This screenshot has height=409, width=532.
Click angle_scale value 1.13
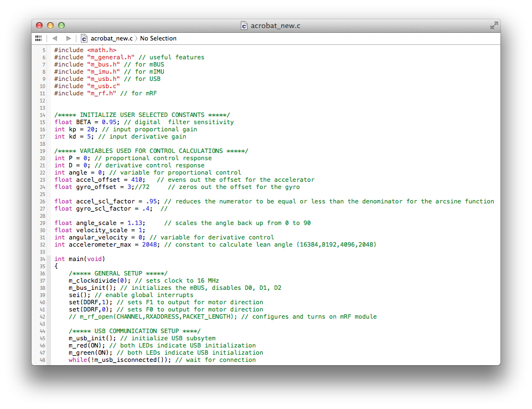coord(135,223)
